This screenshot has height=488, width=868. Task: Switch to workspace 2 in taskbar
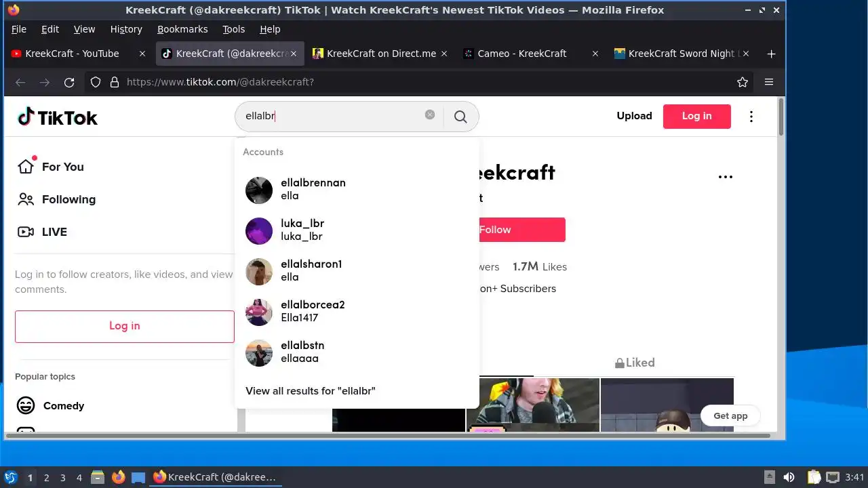click(x=46, y=478)
